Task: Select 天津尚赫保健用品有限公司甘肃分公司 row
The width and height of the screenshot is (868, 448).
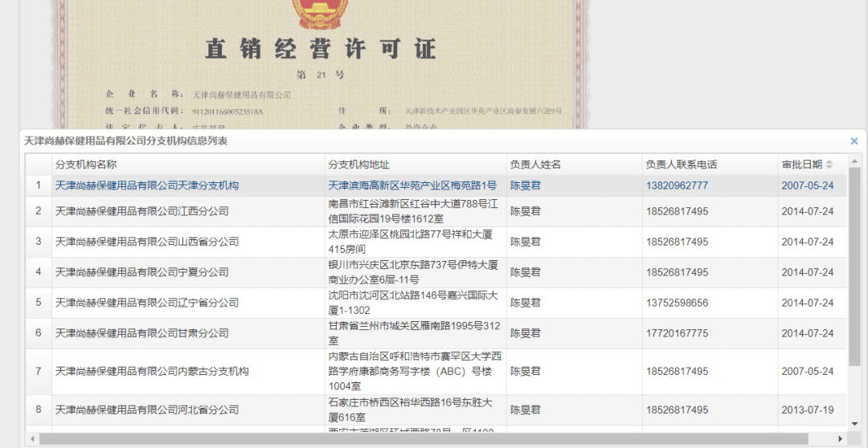Action: click(436, 333)
